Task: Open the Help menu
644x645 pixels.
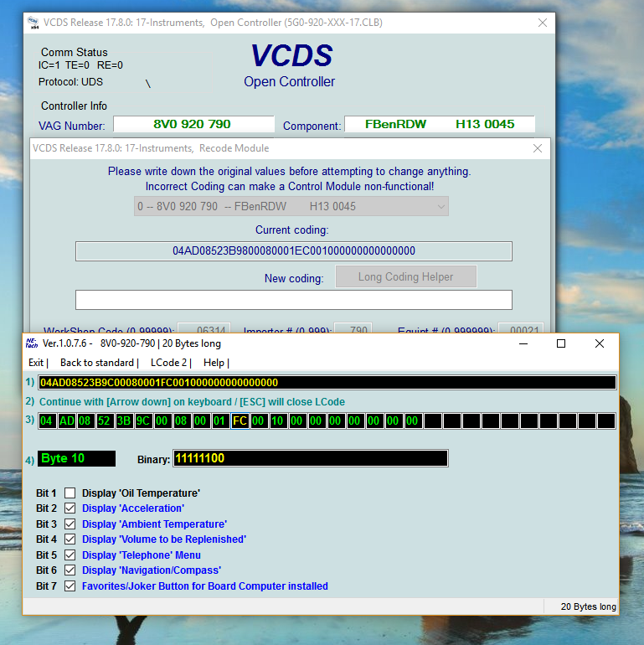Action: [214, 363]
